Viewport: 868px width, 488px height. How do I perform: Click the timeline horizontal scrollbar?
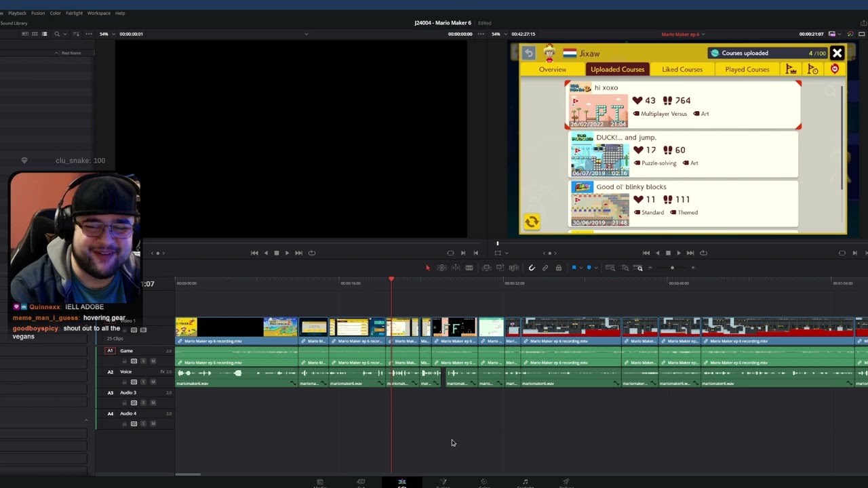[189, 474]
